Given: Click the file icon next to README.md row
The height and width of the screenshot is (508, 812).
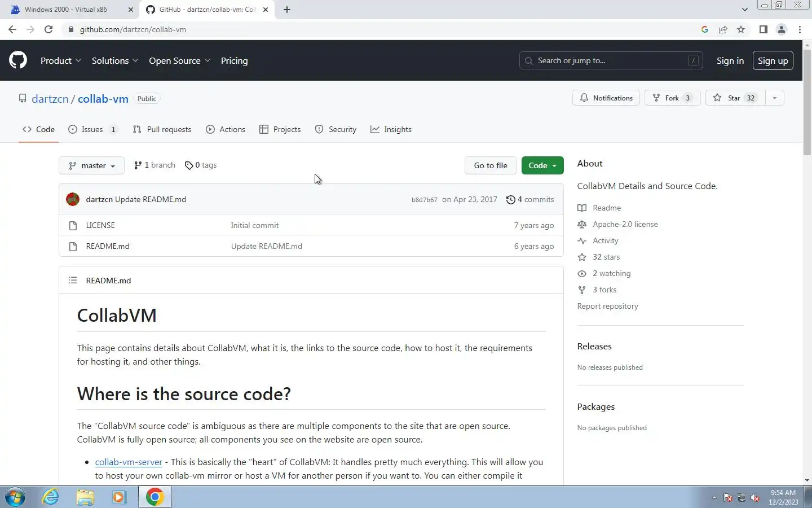Looking at the screenshot, I should coord(73,246).
